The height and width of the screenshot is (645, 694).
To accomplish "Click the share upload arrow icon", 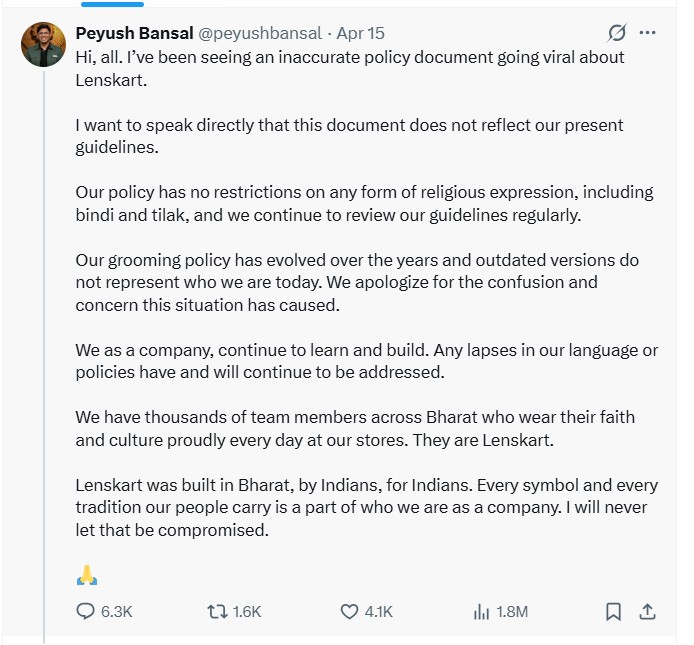I will 647,611.
